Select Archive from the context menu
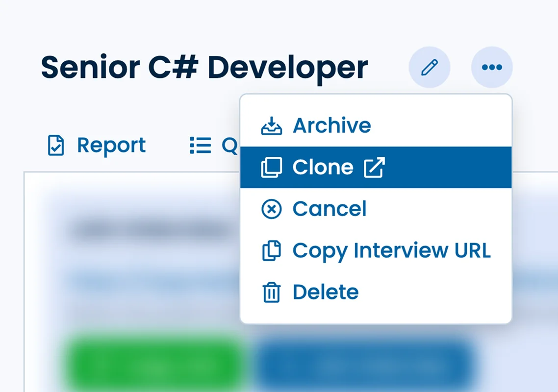558x392 pixels. (x=331, y=125)
